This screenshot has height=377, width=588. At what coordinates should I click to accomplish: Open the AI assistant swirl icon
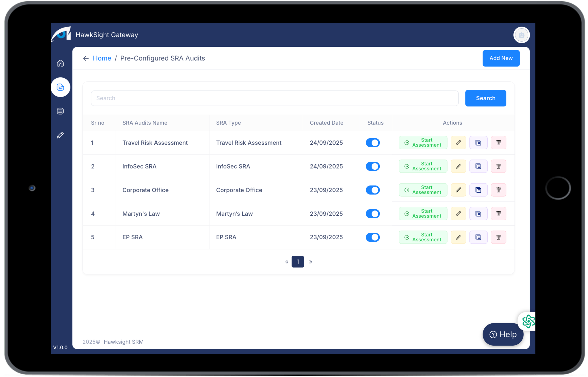(528, 321)
